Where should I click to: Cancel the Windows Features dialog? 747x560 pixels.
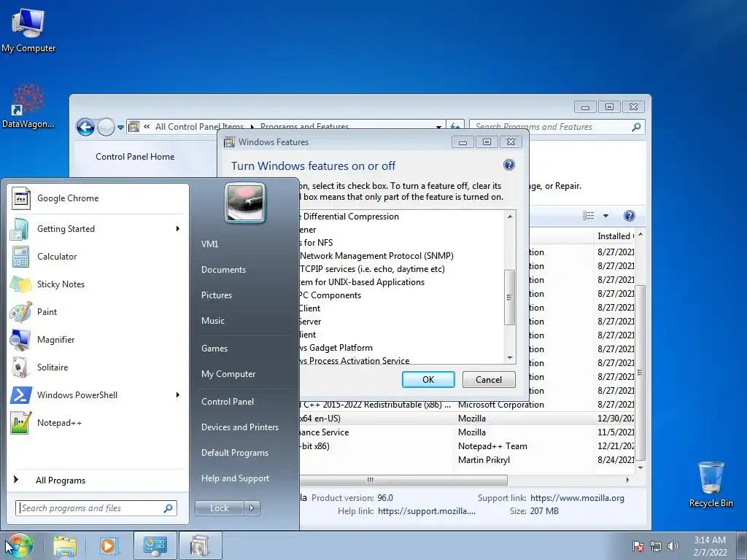click(489, 379)
